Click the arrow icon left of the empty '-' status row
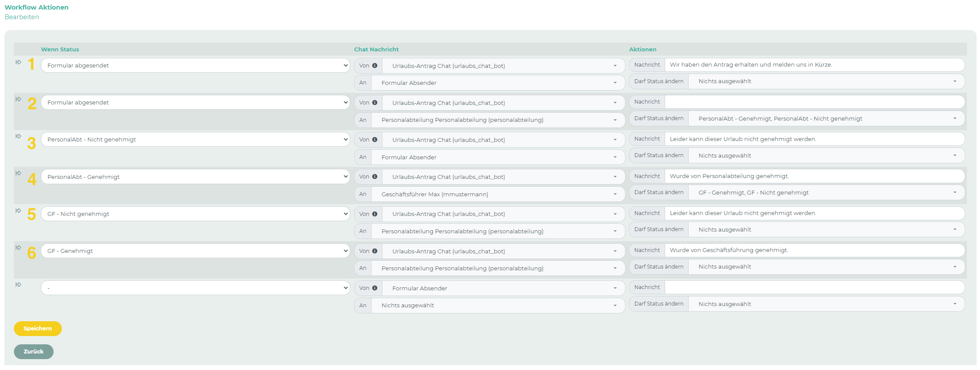The image size is (980, 370). 18,285
